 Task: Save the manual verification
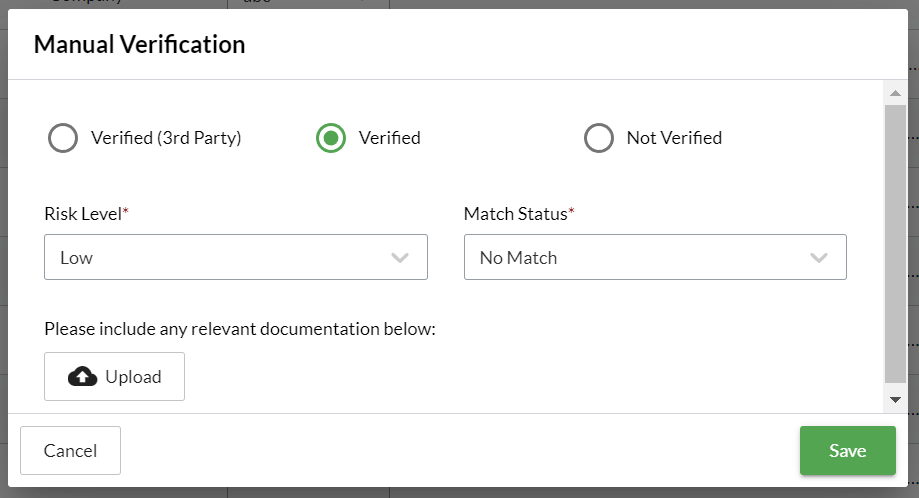pos(847,451)
